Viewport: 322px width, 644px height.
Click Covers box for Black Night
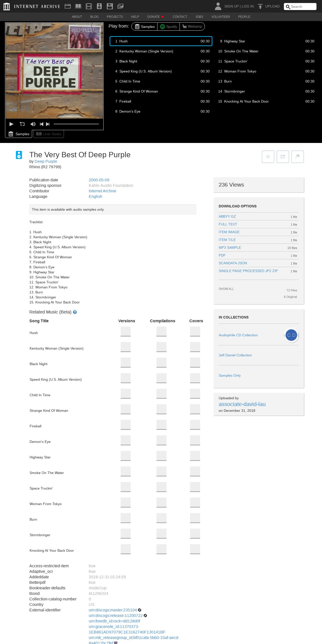pos(195,362)
